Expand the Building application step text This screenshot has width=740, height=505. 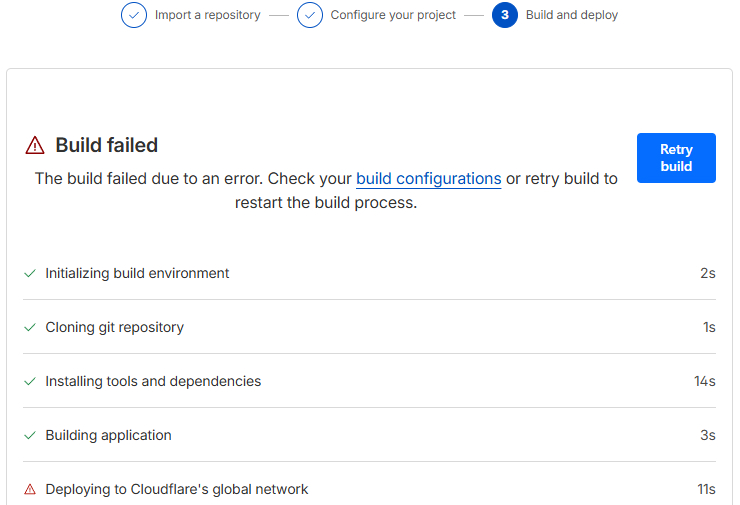(x=108, y=435)
